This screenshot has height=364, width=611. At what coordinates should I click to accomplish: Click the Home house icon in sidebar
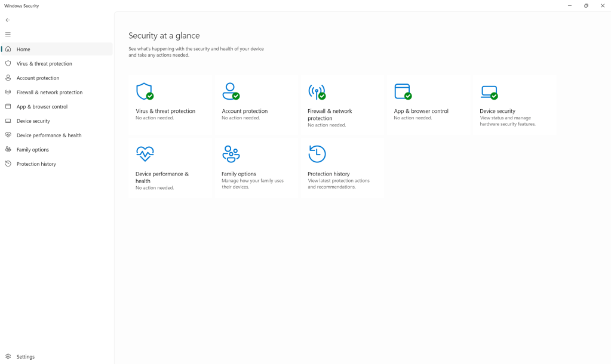(x=8, y=49)
